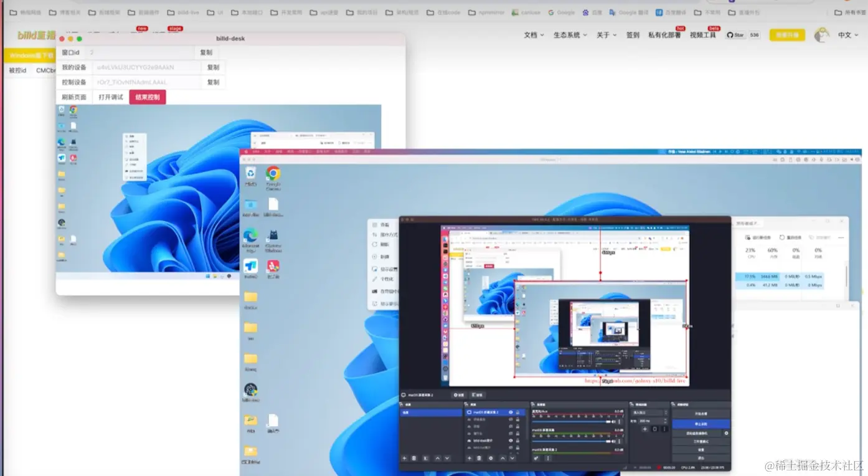Expand the 关于 dropdown in site navbar
Viewport: 868px width, 476px height.
point(606,35)
